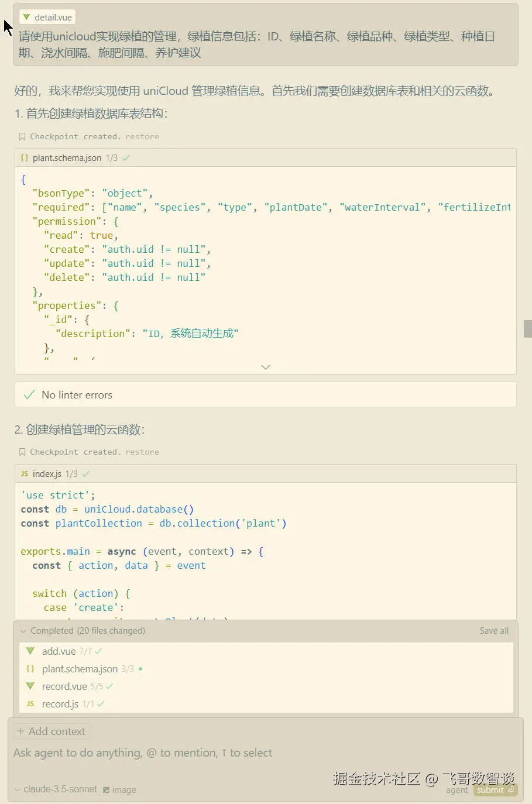Click the JSON braces icon on plant.schema.json header
Viewport: 532px width, 804px height.
25,157
